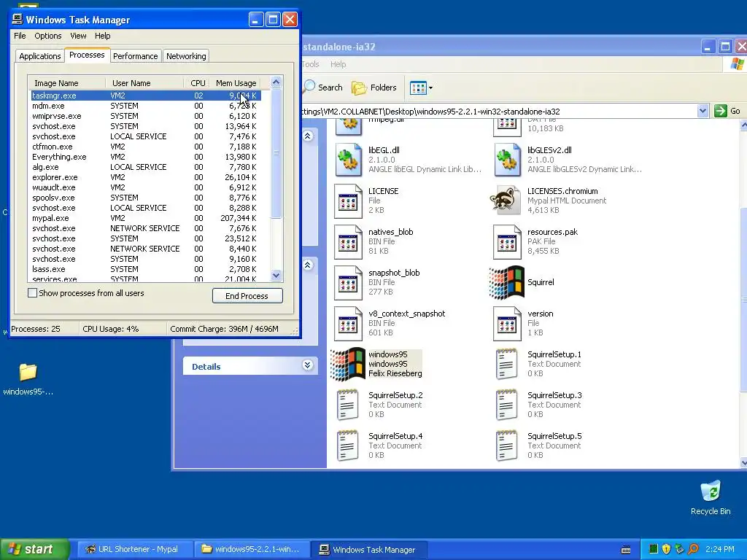This screenshot has height=560, width=747.
Task: Select the explorer.exe process row
Action: [145, 177]
